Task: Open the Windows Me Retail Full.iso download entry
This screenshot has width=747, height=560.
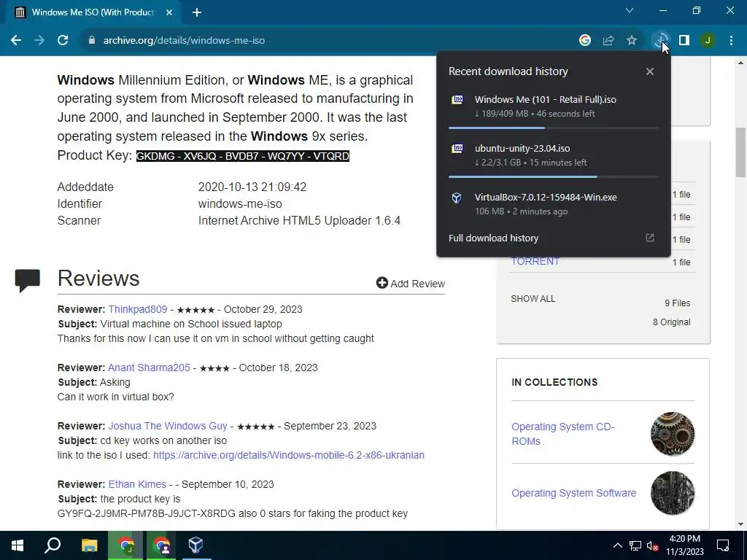Action: pyautogui.click(x=554, y=106)
